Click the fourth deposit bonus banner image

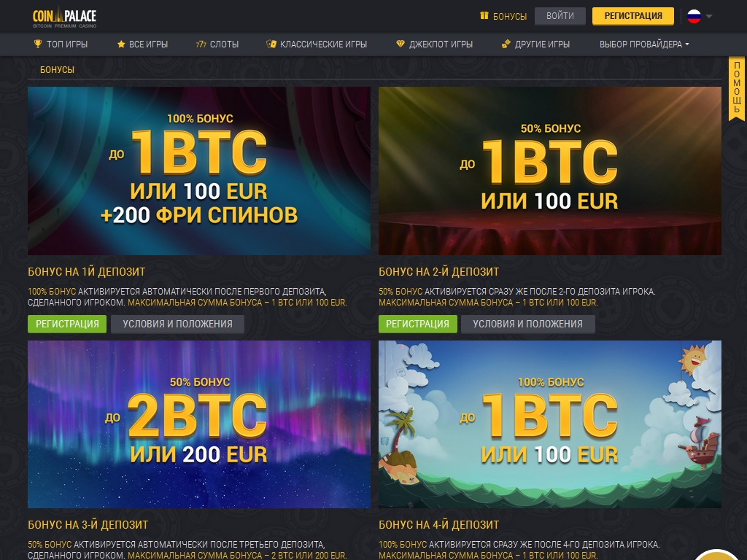point(550,424)
